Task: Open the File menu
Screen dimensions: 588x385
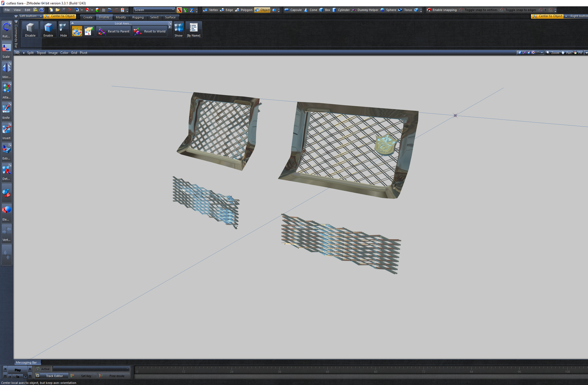Action: tap(7, 10)
